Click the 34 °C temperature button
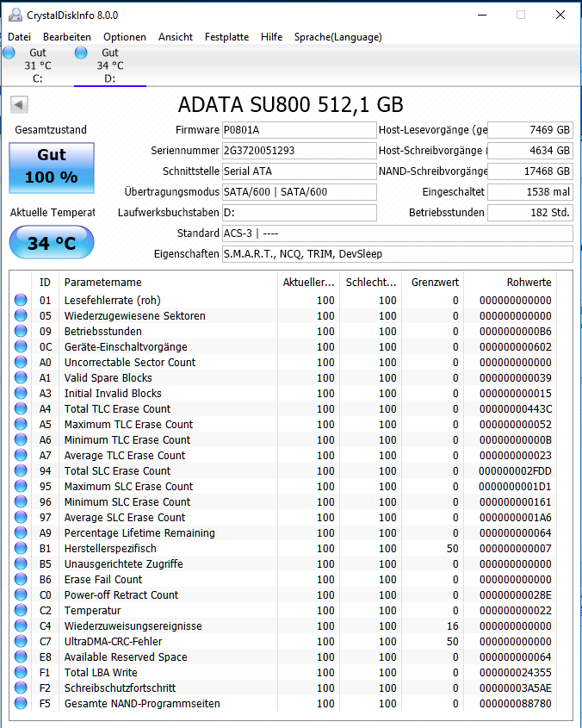 52,242
